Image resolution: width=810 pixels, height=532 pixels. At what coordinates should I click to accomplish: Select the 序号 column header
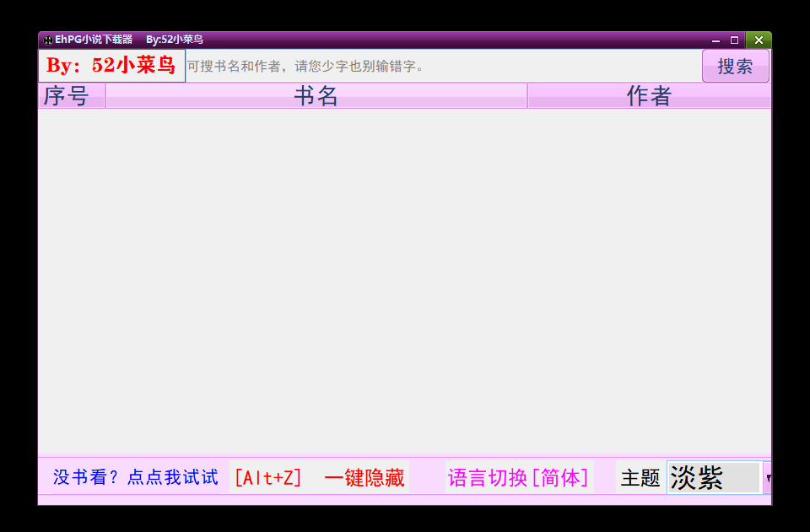pos(72,96)
